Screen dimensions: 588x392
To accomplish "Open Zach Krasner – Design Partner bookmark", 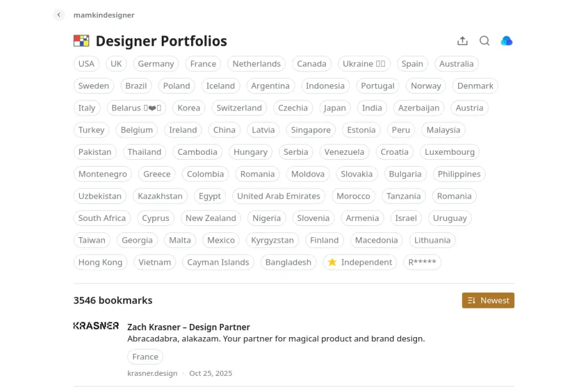I will [189, 327].
